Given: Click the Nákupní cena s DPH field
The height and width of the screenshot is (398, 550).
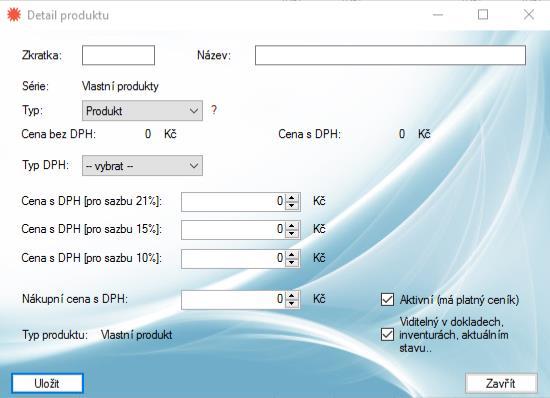Looking at the screenshot, I should point(233,299).
